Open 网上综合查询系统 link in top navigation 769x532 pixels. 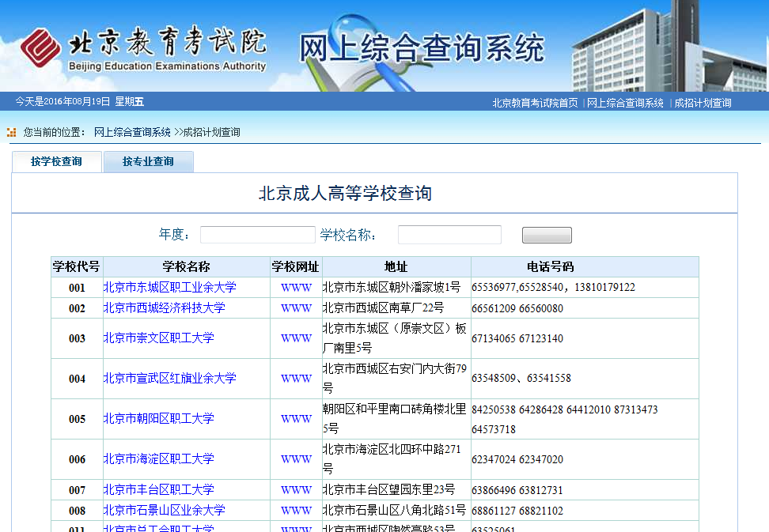625,103
